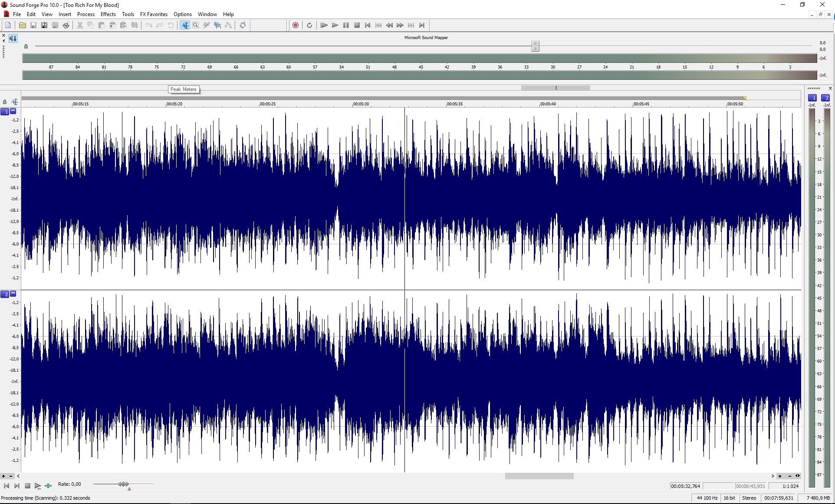This screenshot has width=835, height=504.
Task: Adjust the master volume fader handle
Action: point(535,46)
